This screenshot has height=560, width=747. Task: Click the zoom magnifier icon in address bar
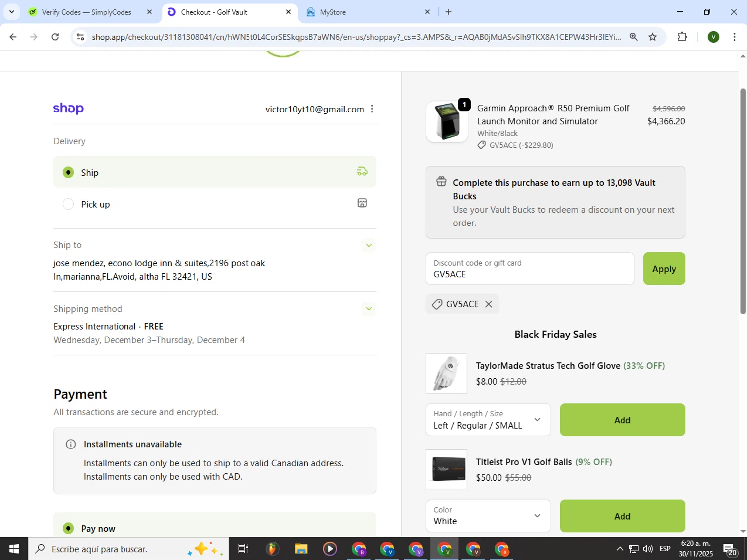click(633, 37)
